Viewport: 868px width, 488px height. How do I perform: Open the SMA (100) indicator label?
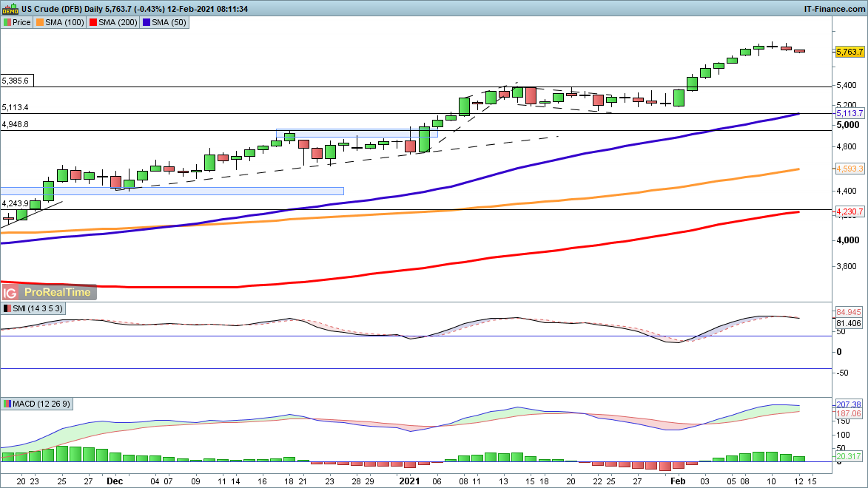[65, 22]
